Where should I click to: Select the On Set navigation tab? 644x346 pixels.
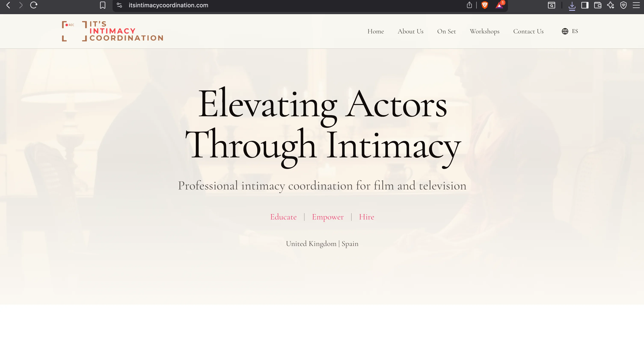pyautogui.click(x=447, y=31)
